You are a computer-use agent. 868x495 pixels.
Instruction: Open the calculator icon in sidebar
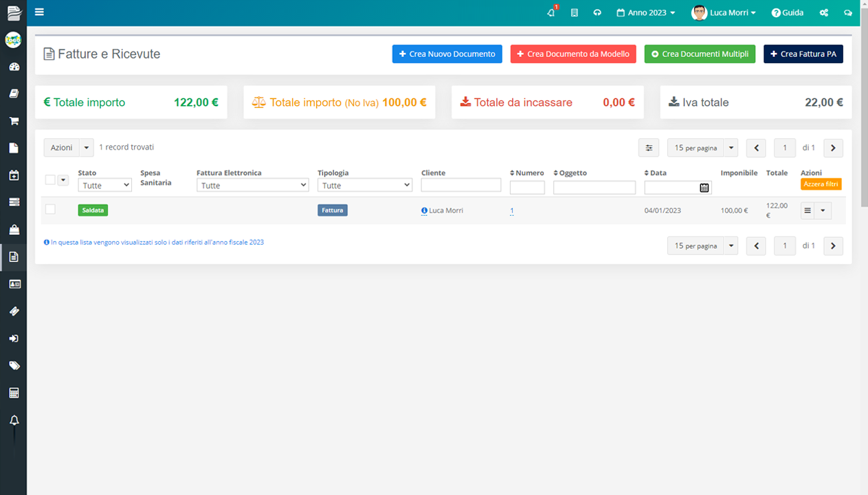(14, 393)
